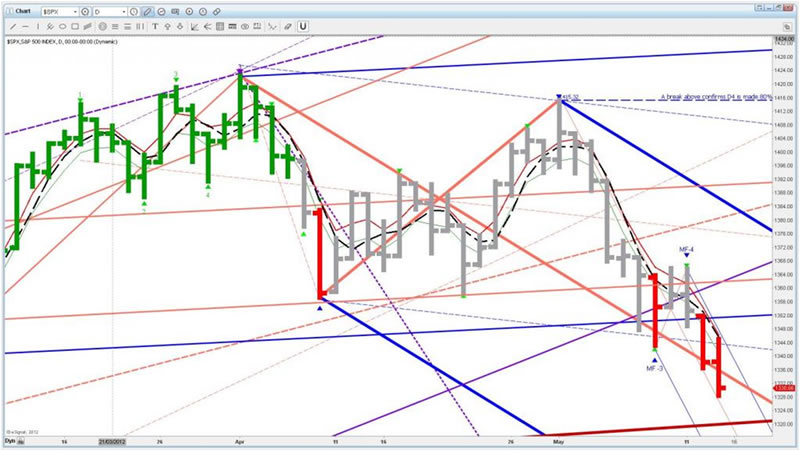Select the horizontal line drawing tool
The image size is (800, 451).
25,26
